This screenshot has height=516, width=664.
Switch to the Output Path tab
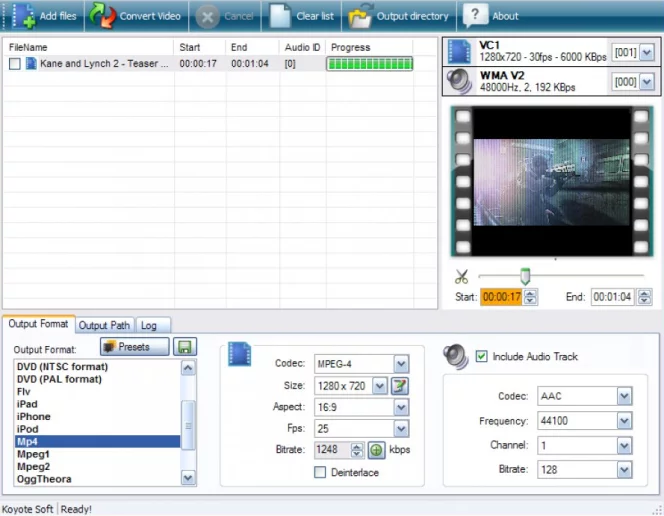coord(104,325)
